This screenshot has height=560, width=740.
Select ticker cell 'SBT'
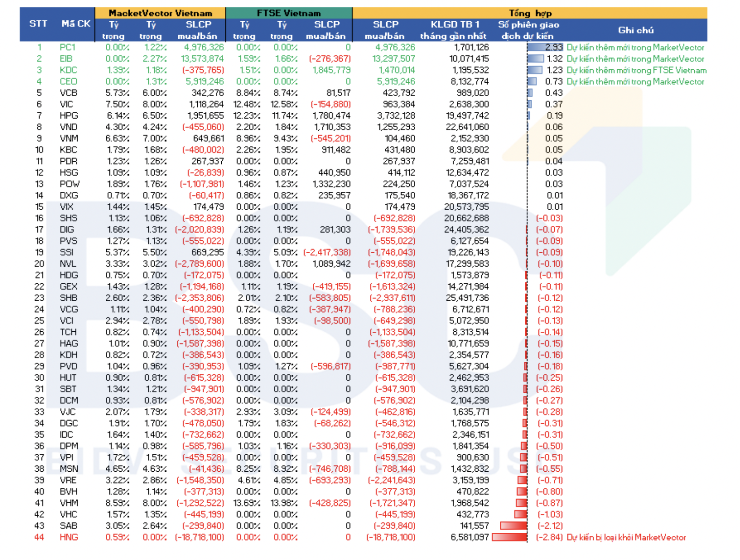(x=68, y=389)
